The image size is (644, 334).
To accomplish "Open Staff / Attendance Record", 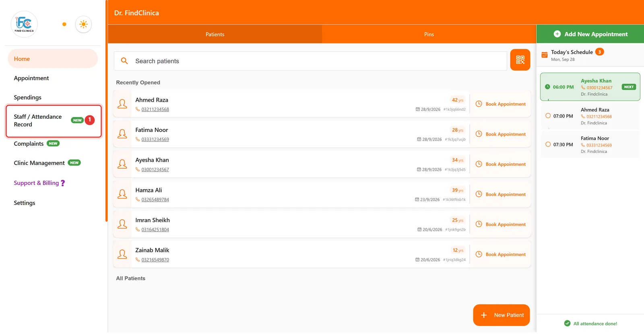I will point(54,121).
